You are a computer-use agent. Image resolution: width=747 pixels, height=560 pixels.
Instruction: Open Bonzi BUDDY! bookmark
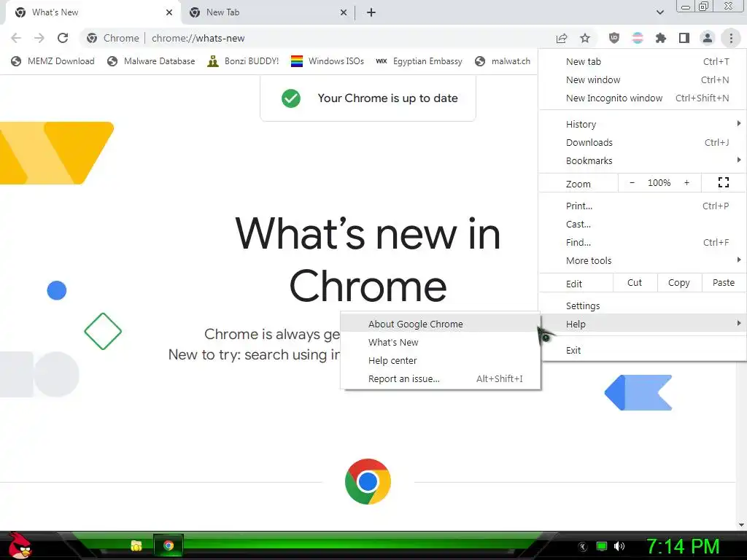point(243,61)
